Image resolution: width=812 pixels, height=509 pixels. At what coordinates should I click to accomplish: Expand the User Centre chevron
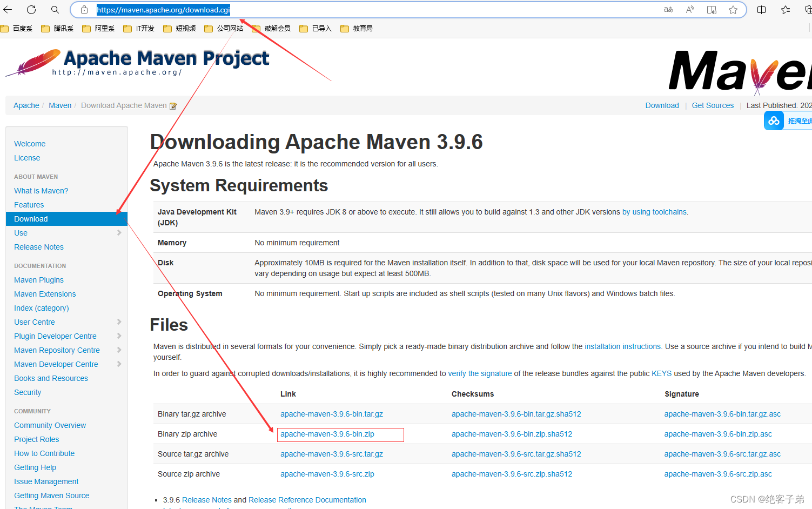pos(119,322)
